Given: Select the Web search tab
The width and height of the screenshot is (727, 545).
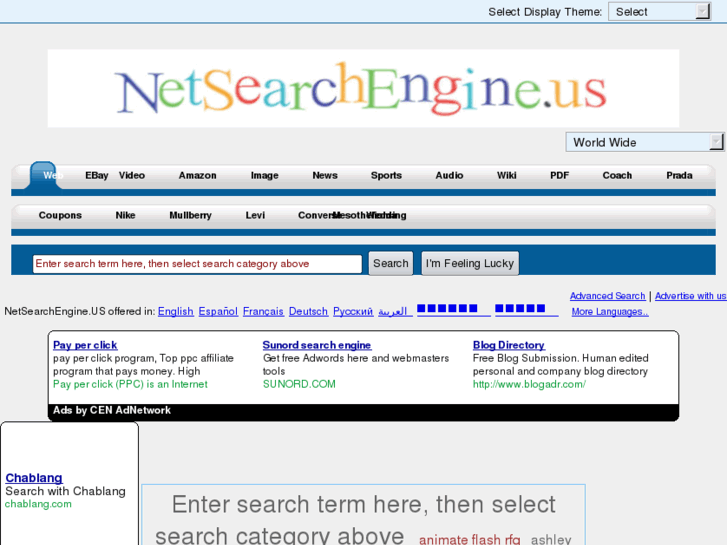Looking at the screenshot, I should coord(52,175).
